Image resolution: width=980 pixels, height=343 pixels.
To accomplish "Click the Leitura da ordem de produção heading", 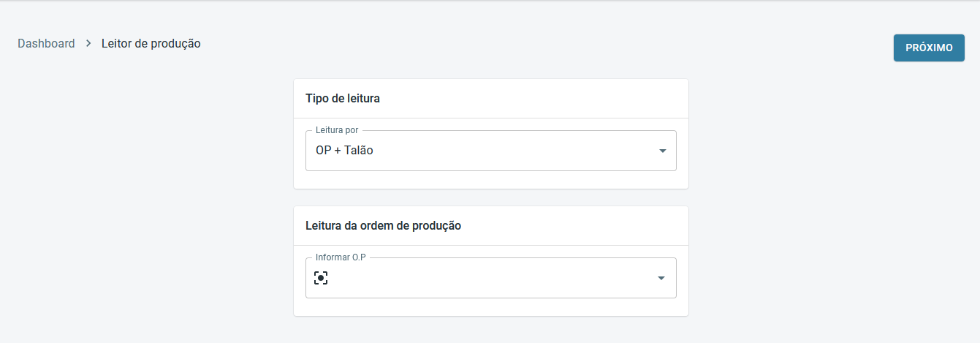I will click(x=383, y=225).
